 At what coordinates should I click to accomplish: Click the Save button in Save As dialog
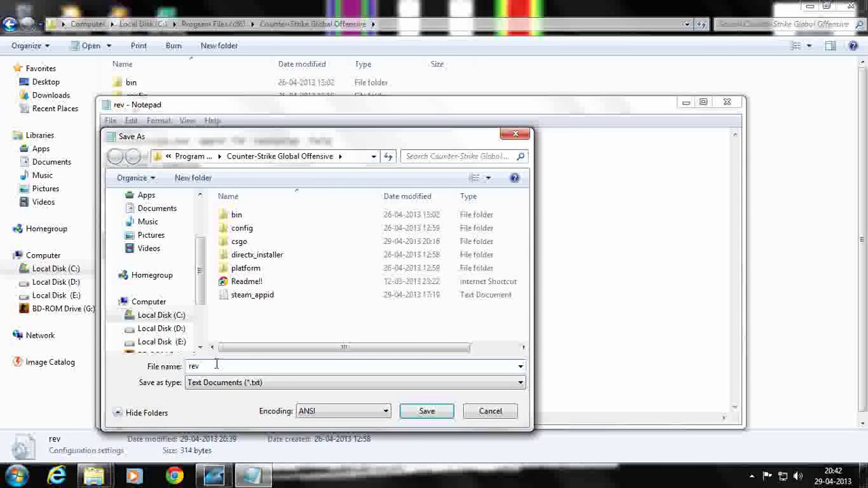[427, 411]
